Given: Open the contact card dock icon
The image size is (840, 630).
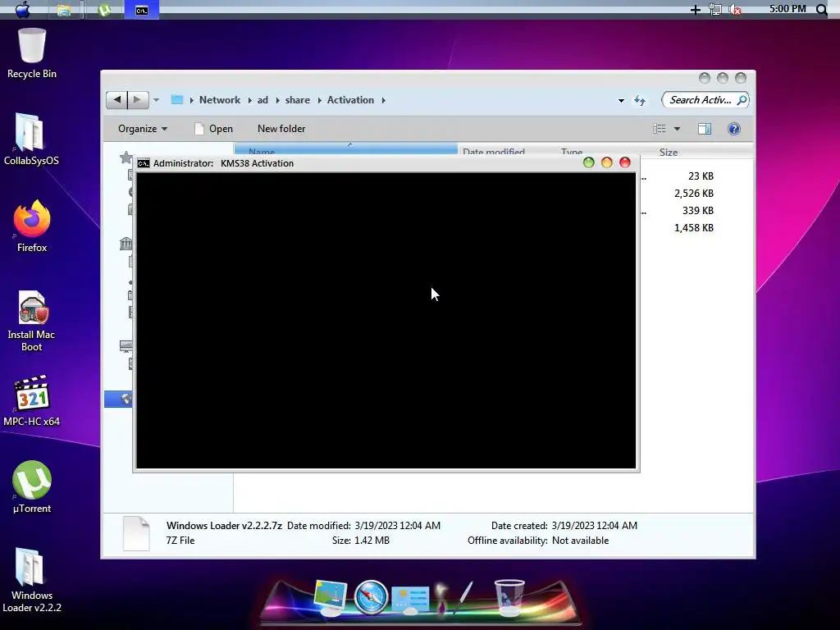Looking at the screenshot, I should 410,600.
